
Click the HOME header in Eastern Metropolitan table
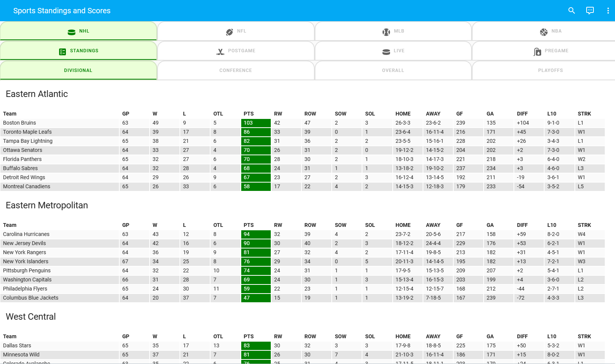point(403,225)
